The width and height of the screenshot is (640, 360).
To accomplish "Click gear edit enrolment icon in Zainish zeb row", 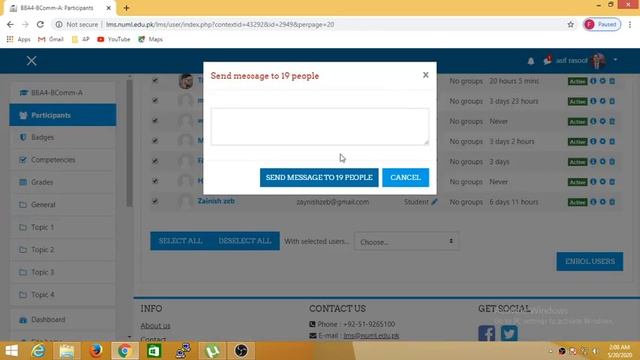I will click(602, 202).
